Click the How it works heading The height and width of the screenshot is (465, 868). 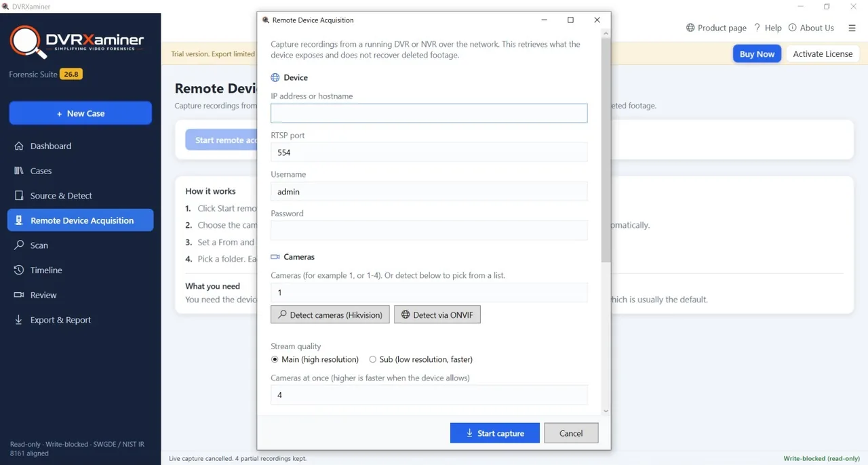[210, 191]
